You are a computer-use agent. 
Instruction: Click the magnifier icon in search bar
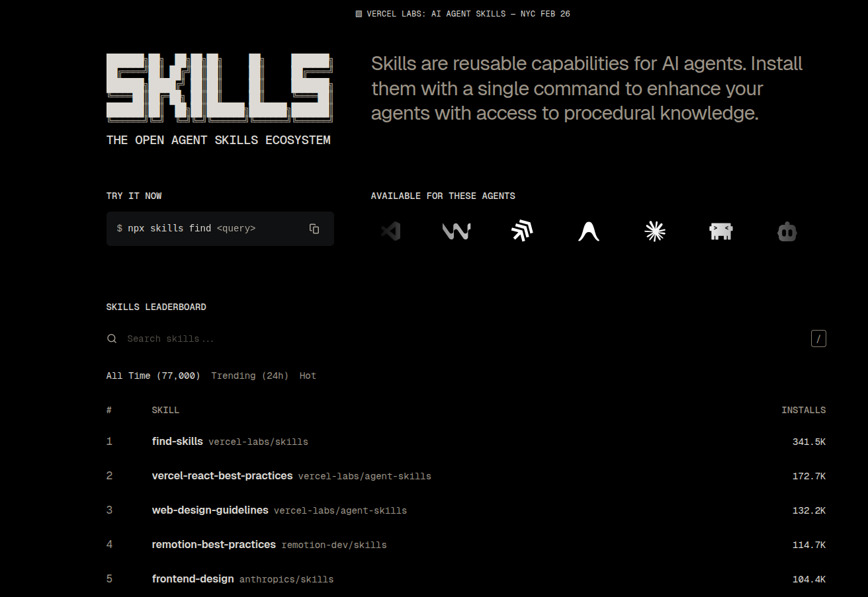coord(112,338)
